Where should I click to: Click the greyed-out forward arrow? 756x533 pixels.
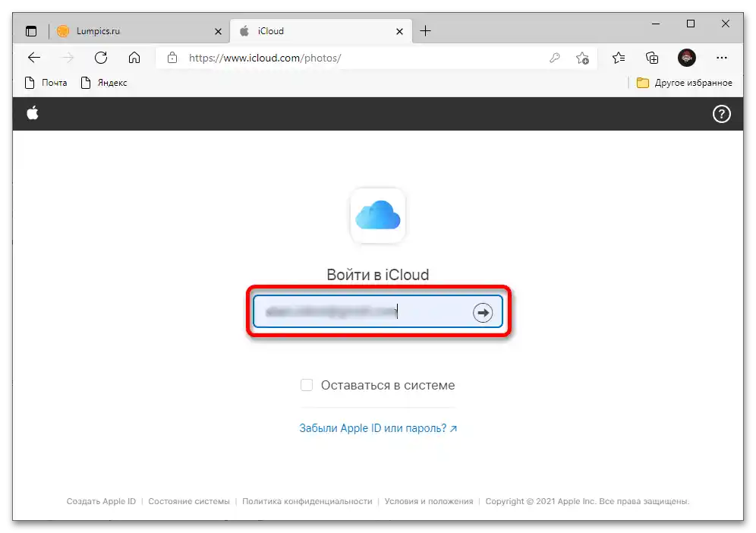pos(68,58)
